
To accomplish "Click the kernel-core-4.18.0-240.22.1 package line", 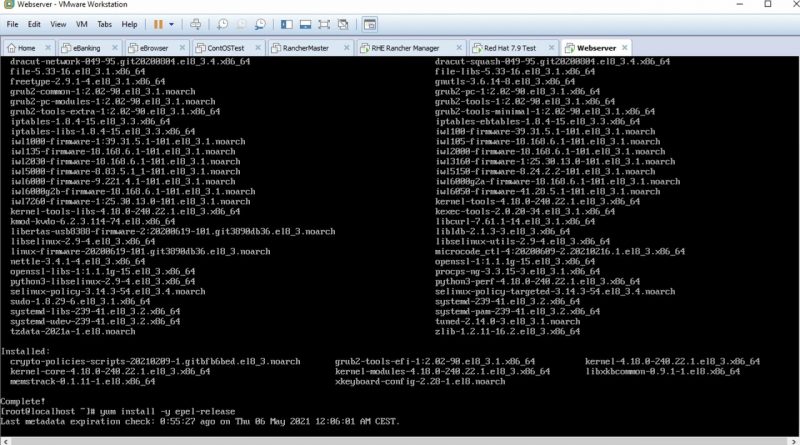I will point(110,371).
